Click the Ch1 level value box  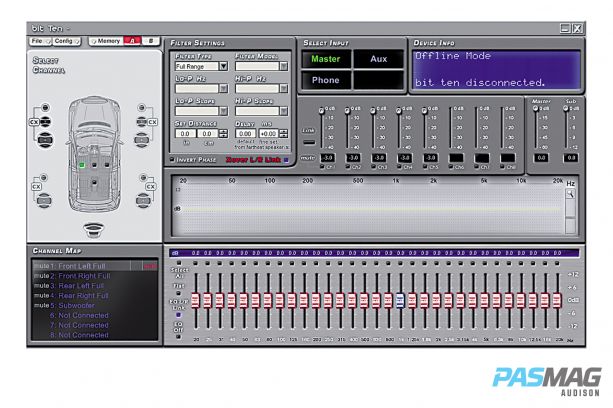coord(328,158)
